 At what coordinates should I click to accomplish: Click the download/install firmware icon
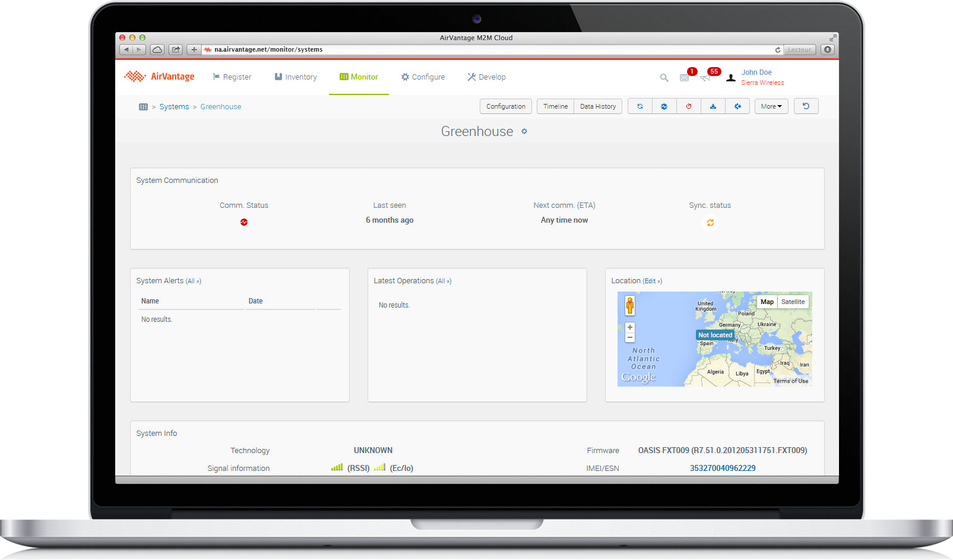pos(713,106)
